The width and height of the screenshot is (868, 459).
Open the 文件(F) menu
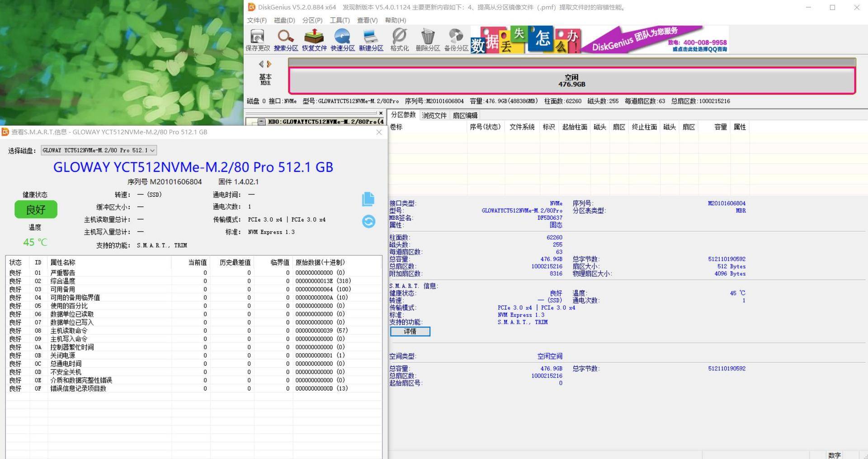[256, 20]
